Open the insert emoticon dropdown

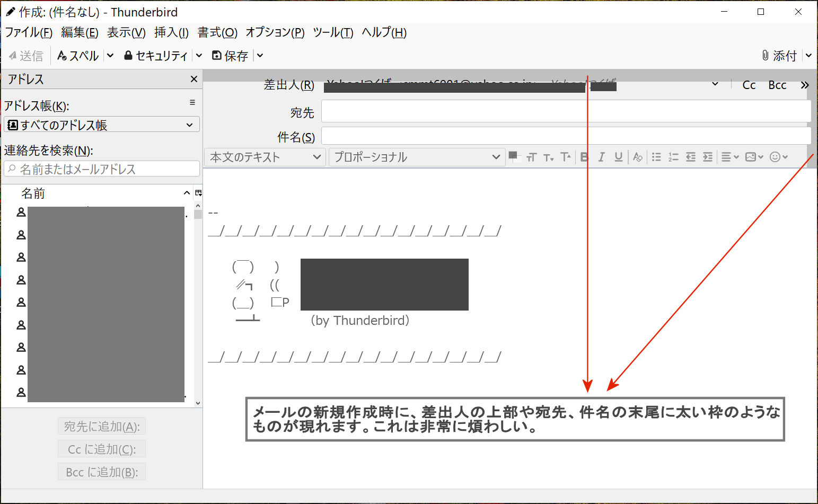(778, 157)
